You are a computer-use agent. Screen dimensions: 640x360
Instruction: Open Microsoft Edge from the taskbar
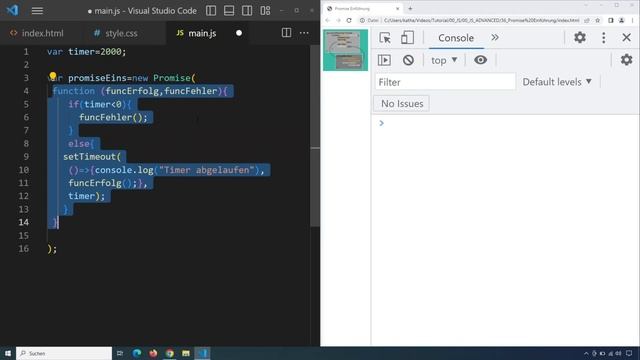(x=137, y=353)
